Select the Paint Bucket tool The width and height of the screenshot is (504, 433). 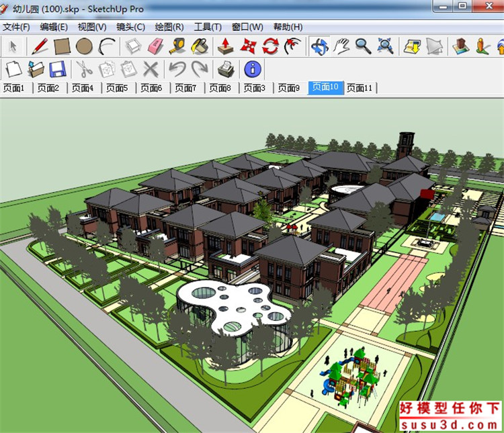[x=200, y=46]
